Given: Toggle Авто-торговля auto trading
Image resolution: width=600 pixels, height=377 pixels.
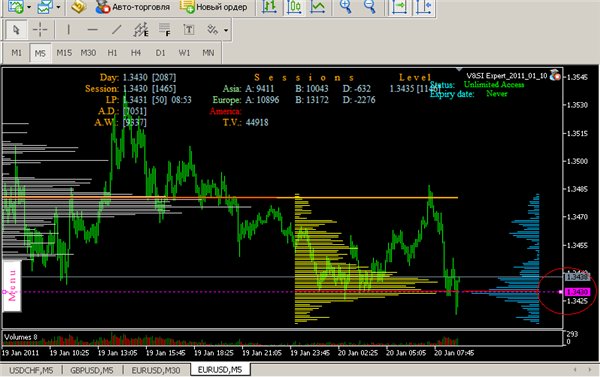Looking at the screenshot, I should 132,7.
